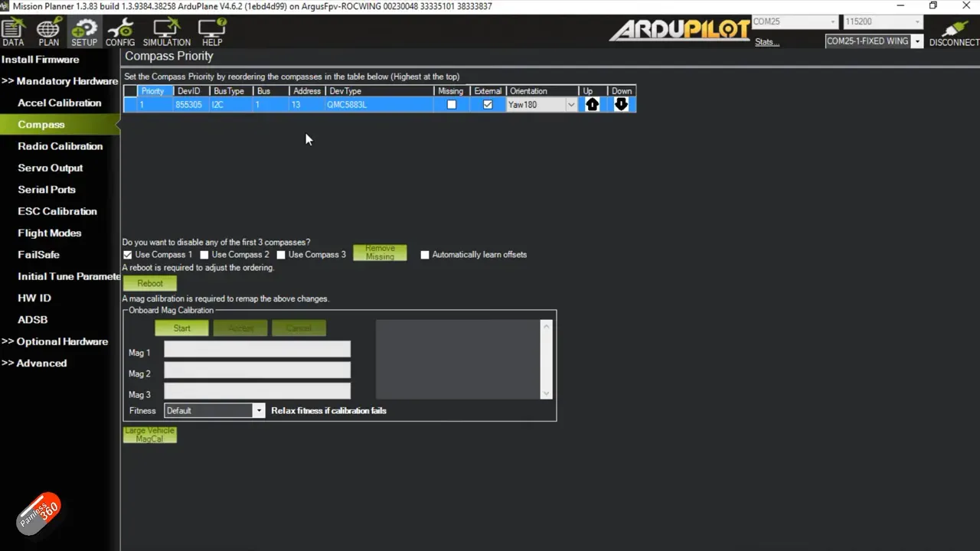Image resolution: width=980 pixels, height=551 pixels.
Task: Click the Reboot button
Action: click(150, 283)
